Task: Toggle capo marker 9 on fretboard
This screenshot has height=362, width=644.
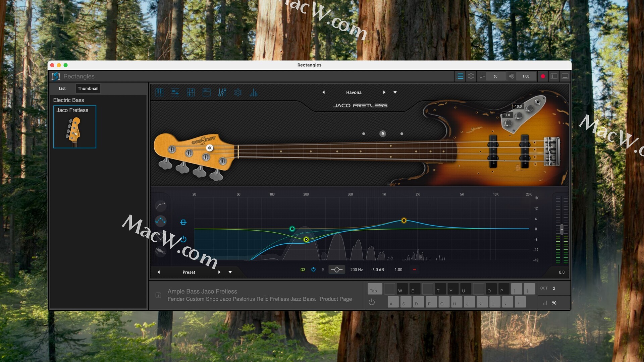Action: 382,134
